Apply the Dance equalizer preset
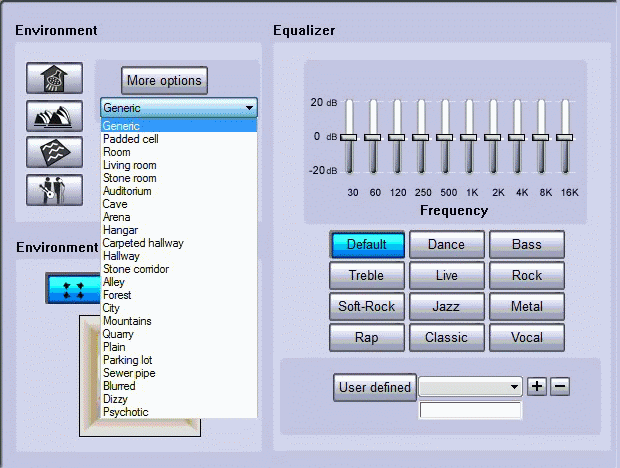620x468 pixels. click(447, 244)
